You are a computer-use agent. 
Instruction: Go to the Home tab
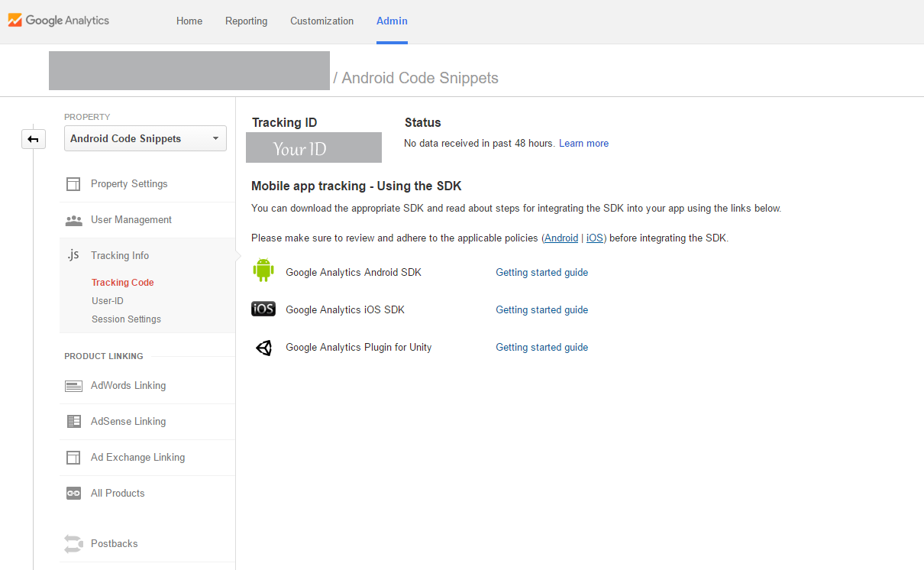[189, 21]
